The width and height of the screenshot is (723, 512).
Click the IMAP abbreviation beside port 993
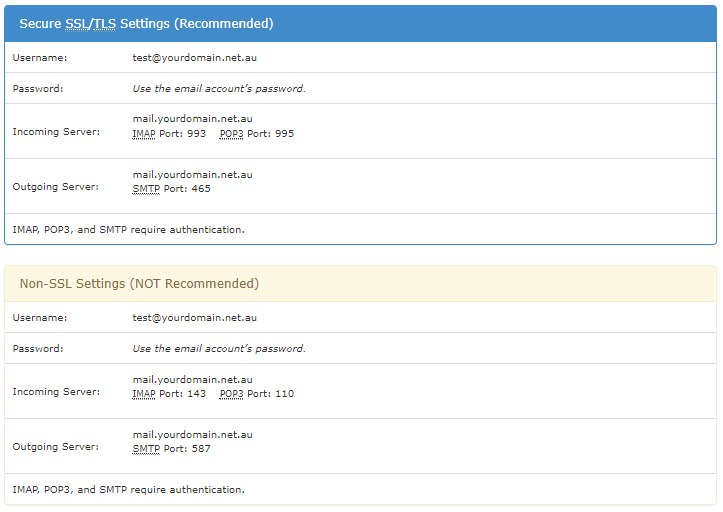(x=144, y=133)
